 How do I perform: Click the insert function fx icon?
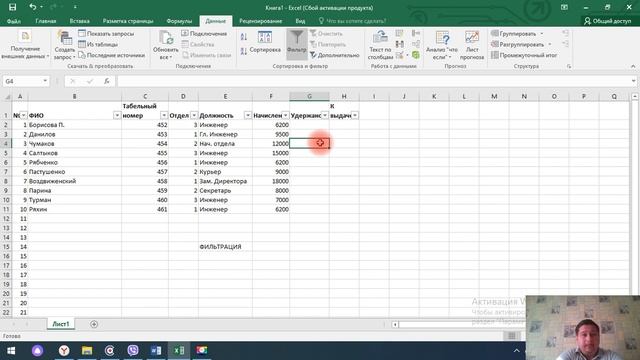click(x=107, y=81)
